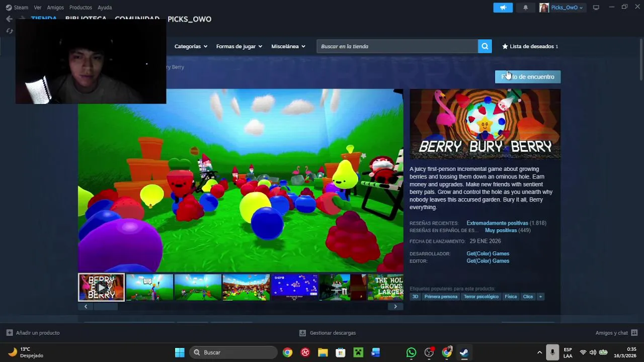The width and height of the screenshot is (644, 362).
Task: Click the ESP LAA language indicator
Action: pos(568,352)
